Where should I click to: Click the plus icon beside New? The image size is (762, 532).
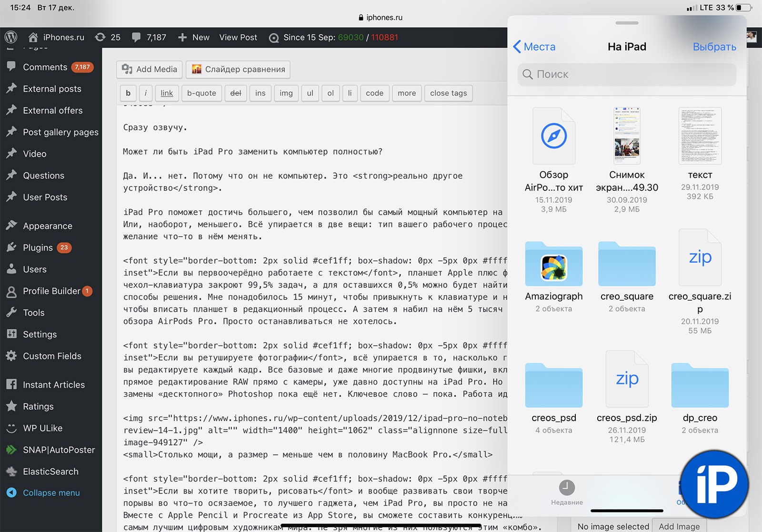[182, 37]
